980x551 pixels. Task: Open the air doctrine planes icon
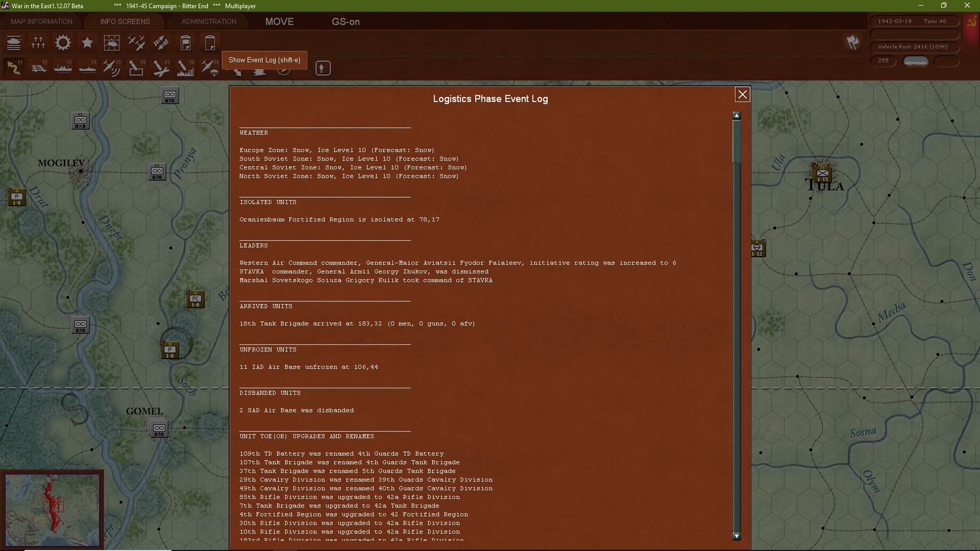[x=136, y=43]
